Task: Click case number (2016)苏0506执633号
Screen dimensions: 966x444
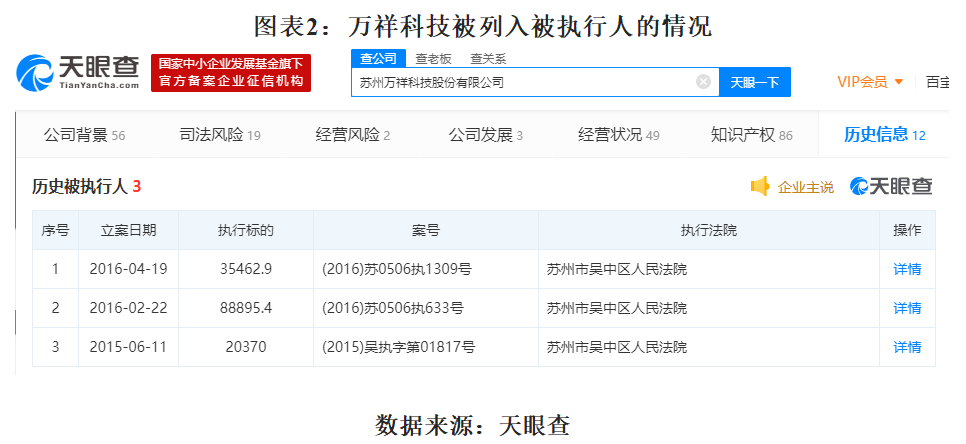Action: (x=393, y=308)
